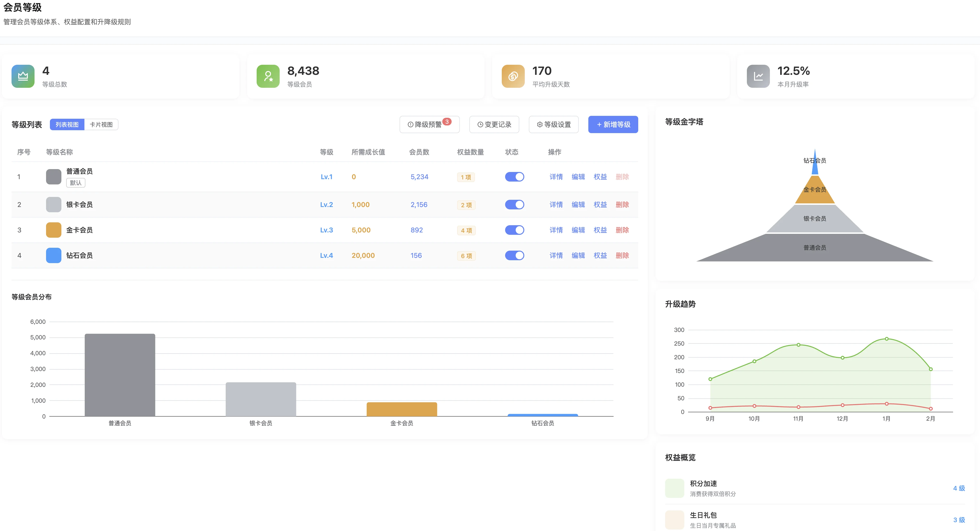The height and width of the screenshot is (531, 980).
Task: Click the 生日礼包 benefit icon
Action: [x=674, y=519]
